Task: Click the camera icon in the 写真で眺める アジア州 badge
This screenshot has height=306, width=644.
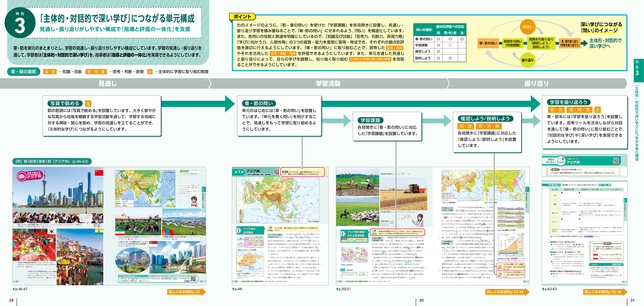Action: coord(22,177)
